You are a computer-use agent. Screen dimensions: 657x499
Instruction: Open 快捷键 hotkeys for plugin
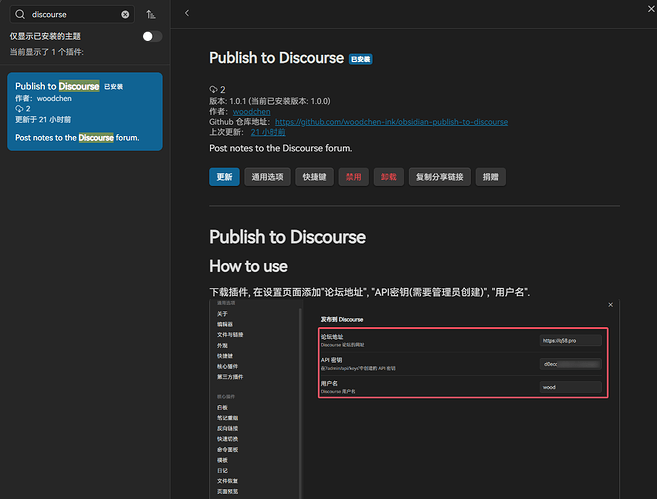point(314,177)
